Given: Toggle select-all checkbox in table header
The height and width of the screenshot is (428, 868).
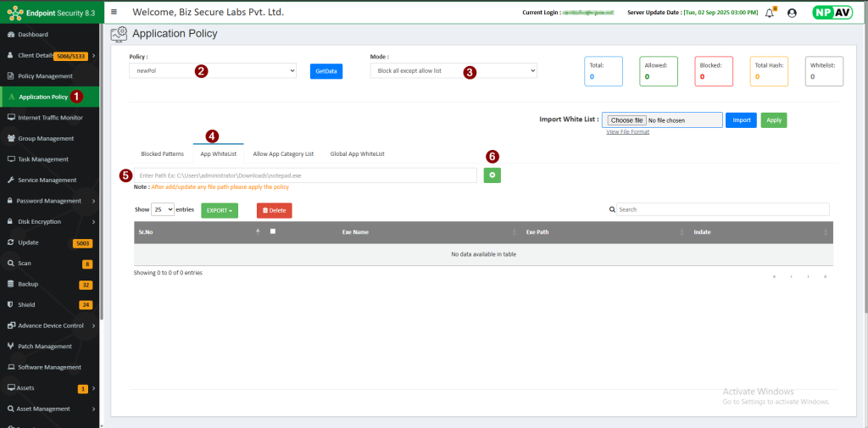Looking at the screenshot, I should [x=272, y=231].
